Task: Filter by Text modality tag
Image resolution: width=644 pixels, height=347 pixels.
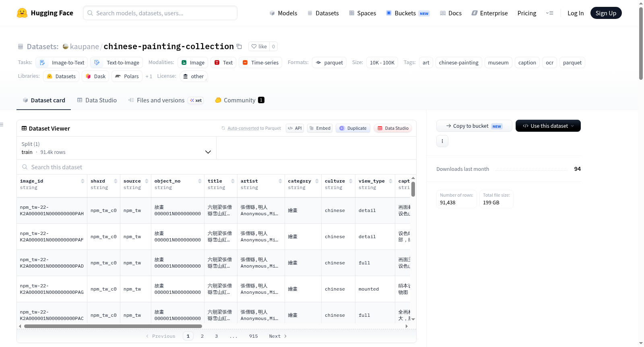Action: 223,62
